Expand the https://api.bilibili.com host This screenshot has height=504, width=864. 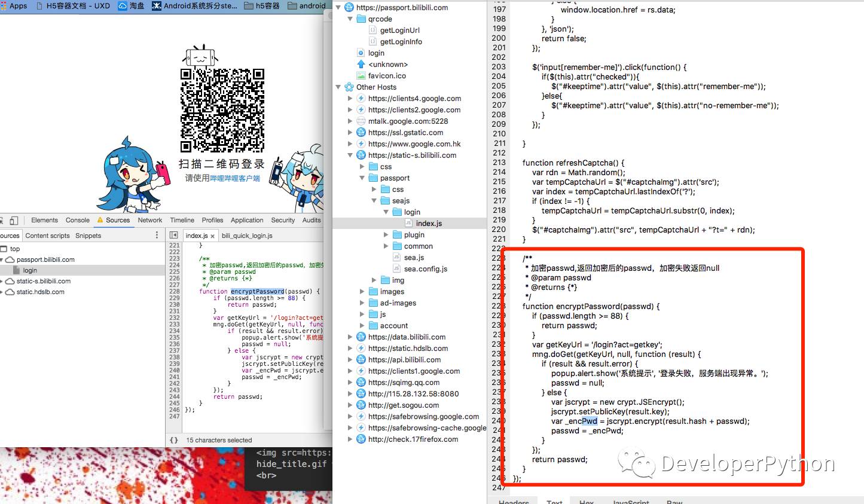tap(350, 360)
